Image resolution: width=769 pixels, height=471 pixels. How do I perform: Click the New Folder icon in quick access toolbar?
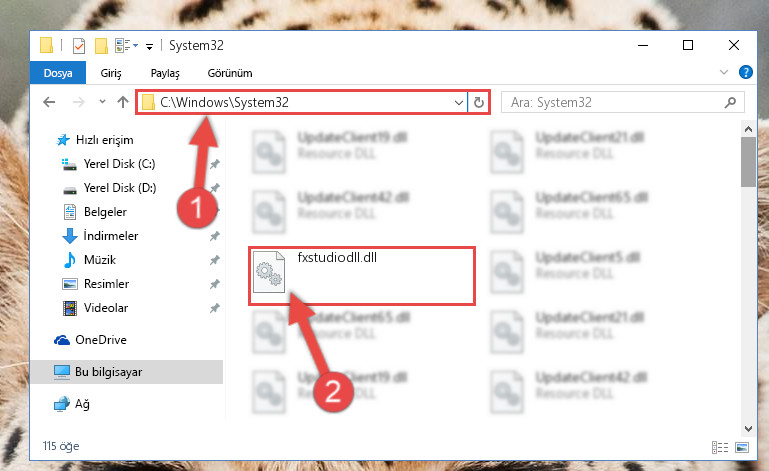pos(101,46)
